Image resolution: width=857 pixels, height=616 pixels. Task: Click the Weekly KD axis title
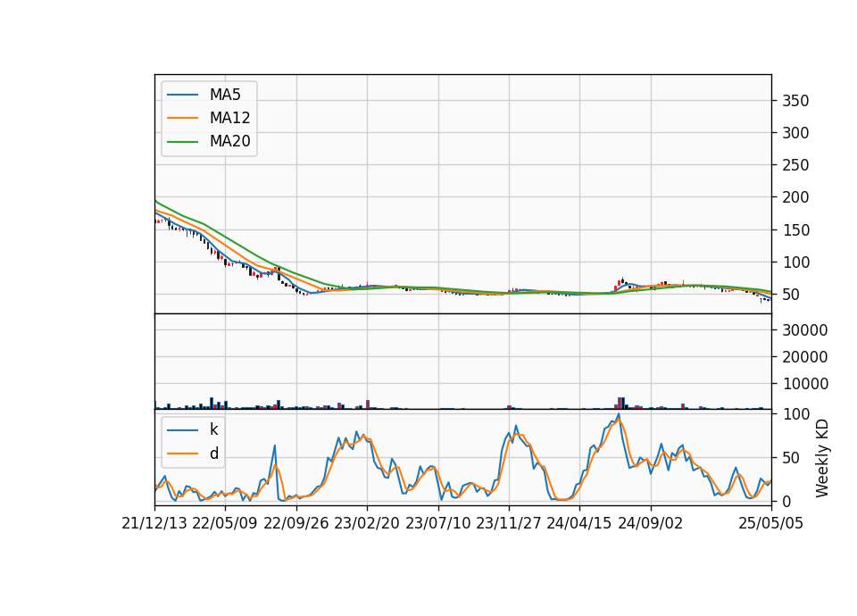tap(822, 459)
